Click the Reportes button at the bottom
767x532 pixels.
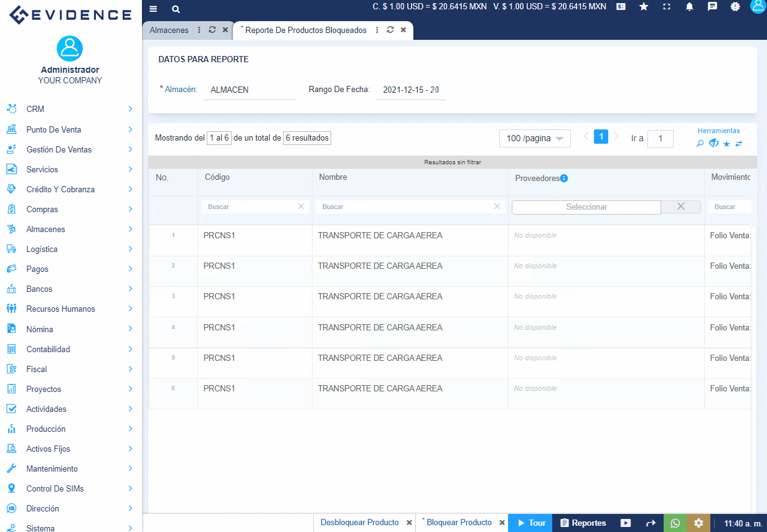pos(583,523)
